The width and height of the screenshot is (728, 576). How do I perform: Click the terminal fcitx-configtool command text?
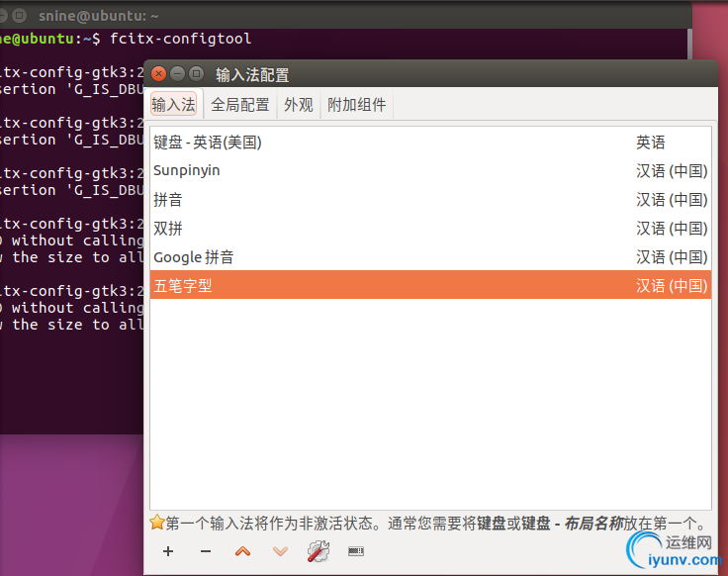181,39
